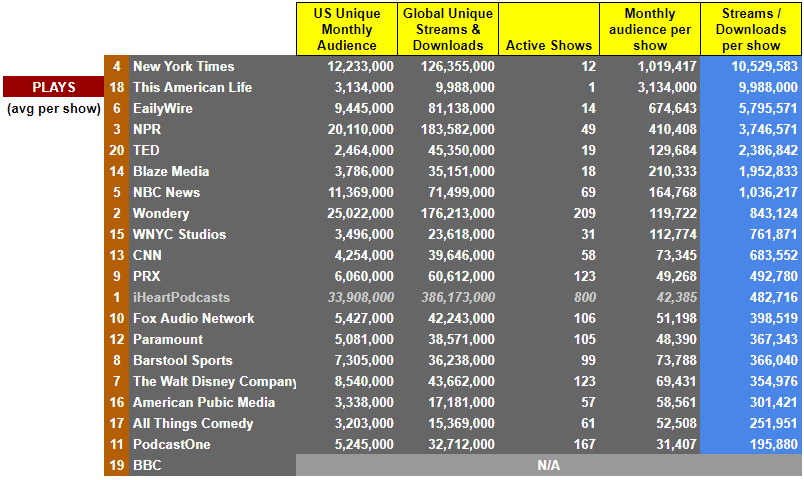Select the NPR publisher cell
The width and height of the screenshot is (804, 480).
[147, 129]
